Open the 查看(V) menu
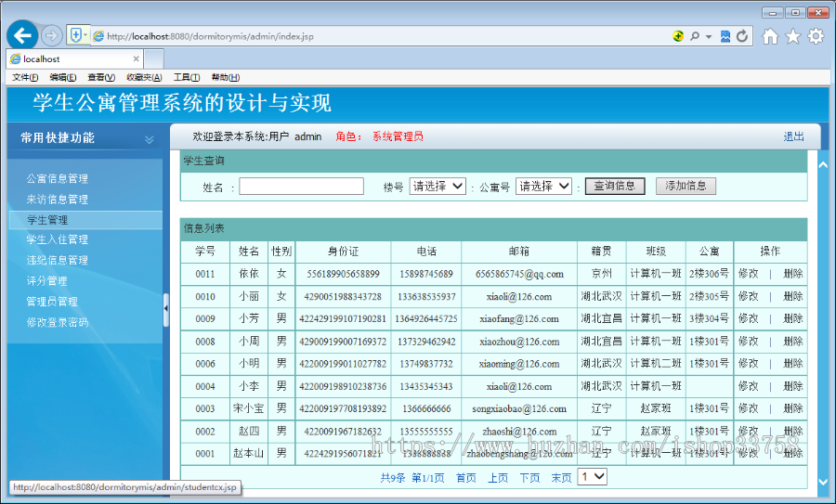The width and height of the screenshot is (836, 504). (x=101, y=77)
